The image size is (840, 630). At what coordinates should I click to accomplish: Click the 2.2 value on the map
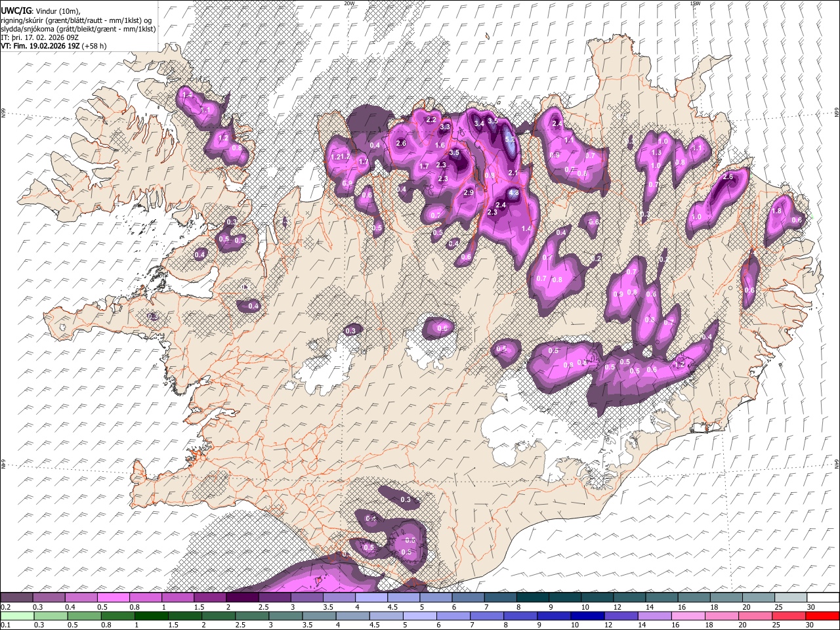pos(431,120)
